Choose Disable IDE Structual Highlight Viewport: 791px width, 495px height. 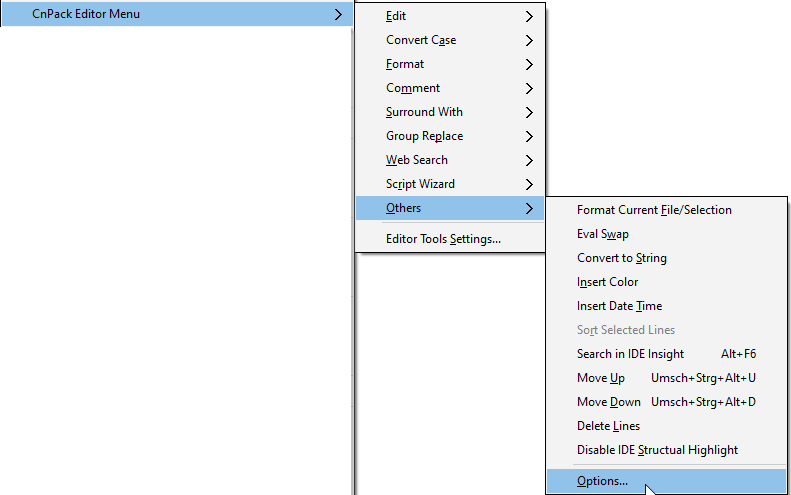pos(666,450)
